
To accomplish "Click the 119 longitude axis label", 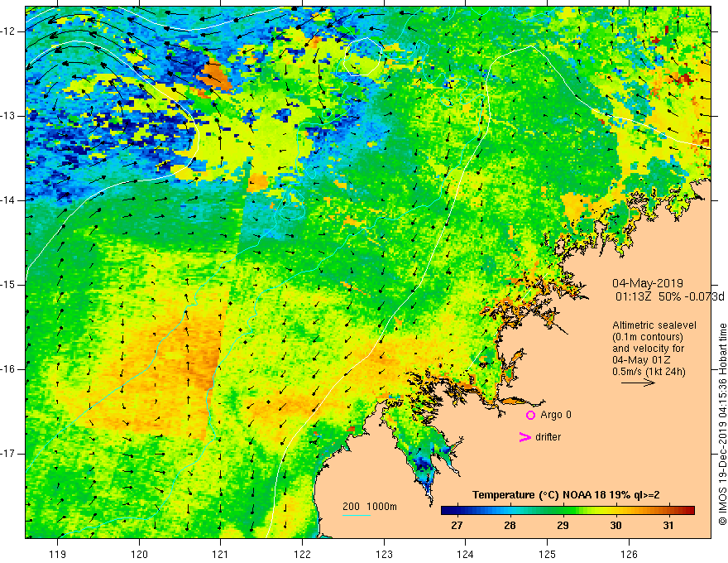I will click(57, 554).
